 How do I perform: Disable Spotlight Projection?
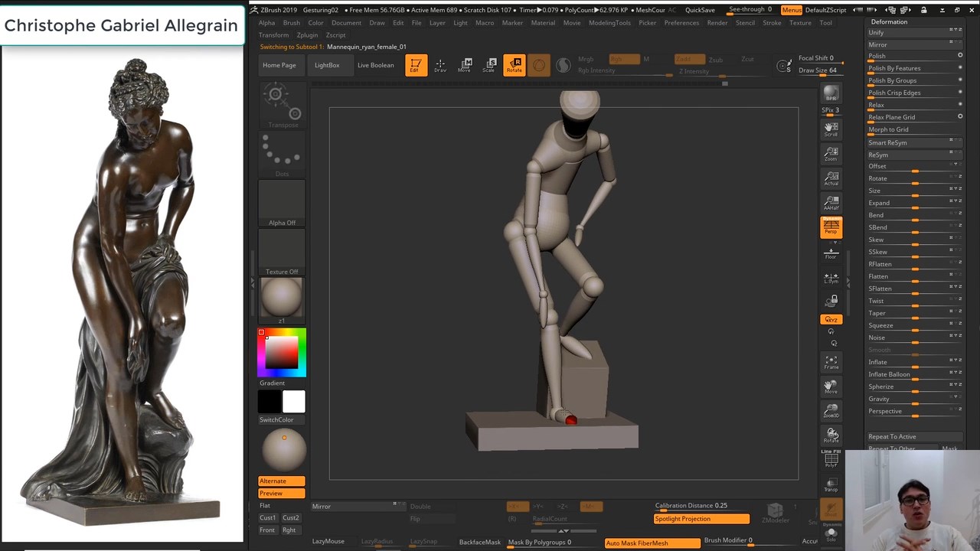(x=701, y=519)
